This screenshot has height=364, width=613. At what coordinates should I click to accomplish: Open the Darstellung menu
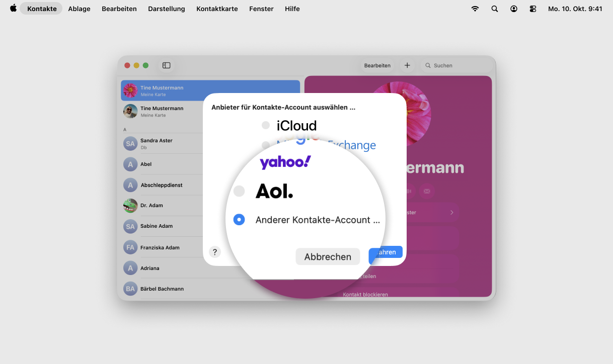[x=167, y=9]
